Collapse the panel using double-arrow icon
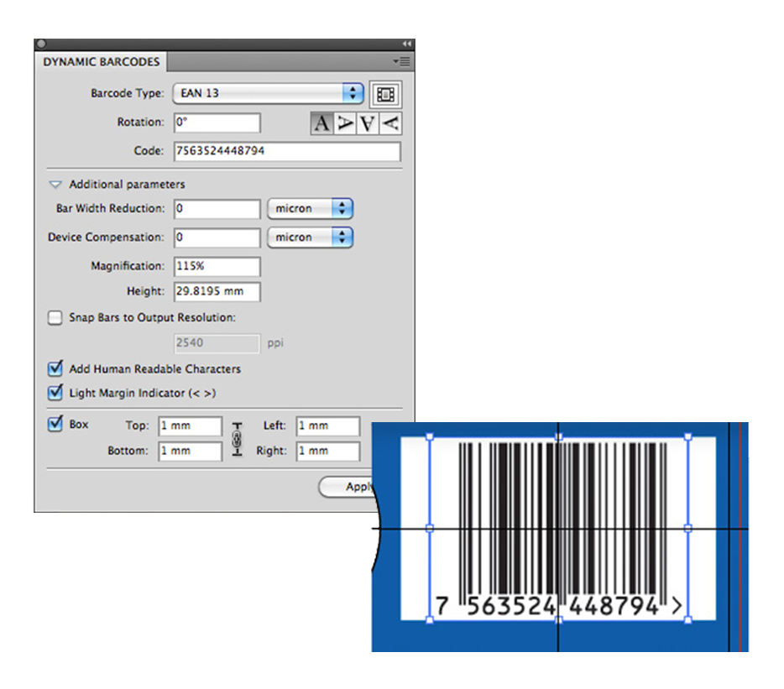784x689 pixels. [407, 44]
